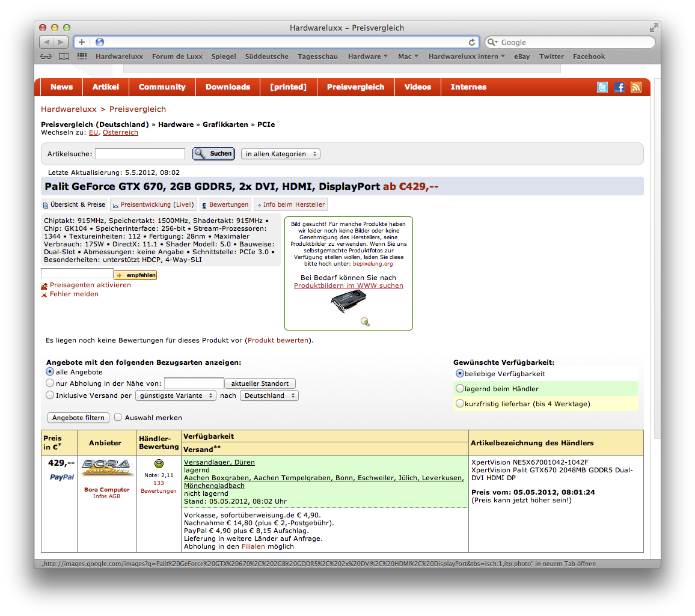Click the Artikelsuche text field
695x616 pixels.
(140, 154)
